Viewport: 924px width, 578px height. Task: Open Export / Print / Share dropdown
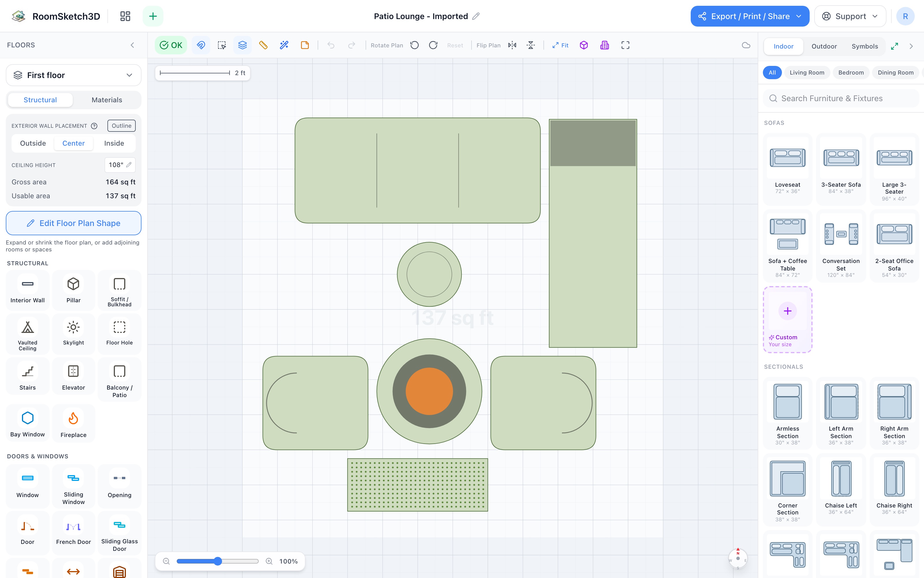750,16
